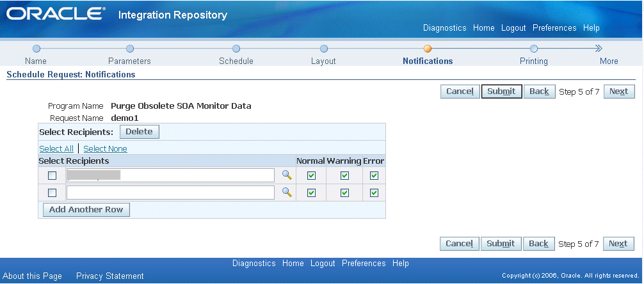The height and width of the screenshot is (284, 644).
Task: Go to the Printing step label
Action: click(533, 61)
